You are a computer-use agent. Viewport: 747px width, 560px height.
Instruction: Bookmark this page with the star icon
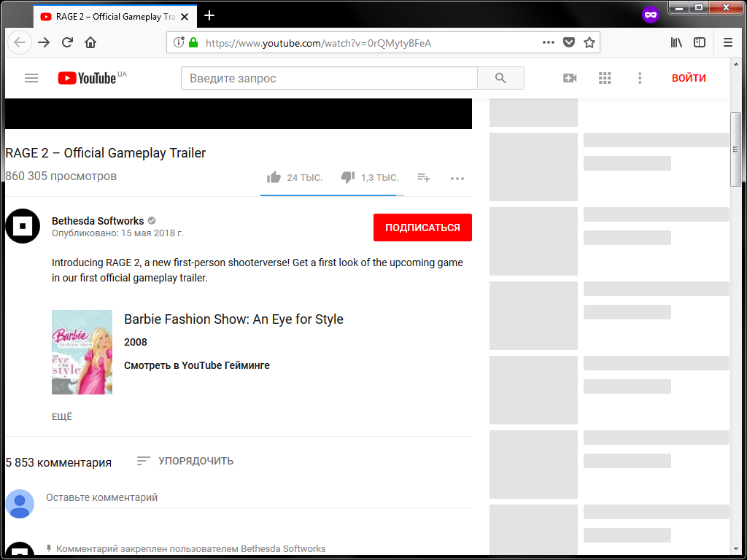tap(589, 43)
